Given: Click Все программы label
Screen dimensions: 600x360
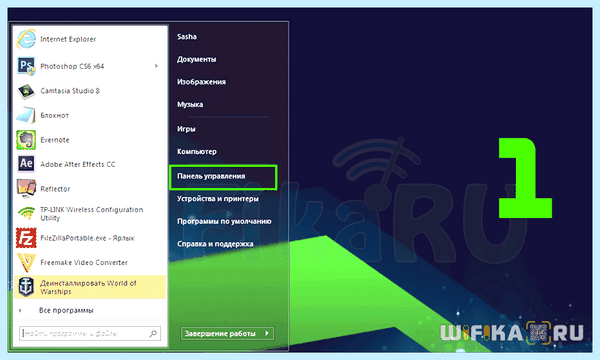Looking at the screenshot, I should coord(66,310).
